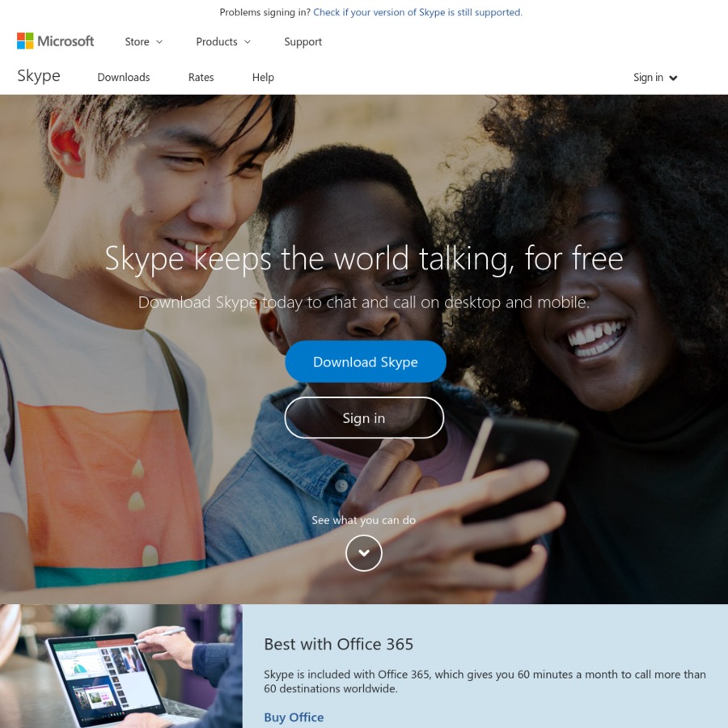Open the Support page
The width and height of the screenshot is (728, 728).
303,42
